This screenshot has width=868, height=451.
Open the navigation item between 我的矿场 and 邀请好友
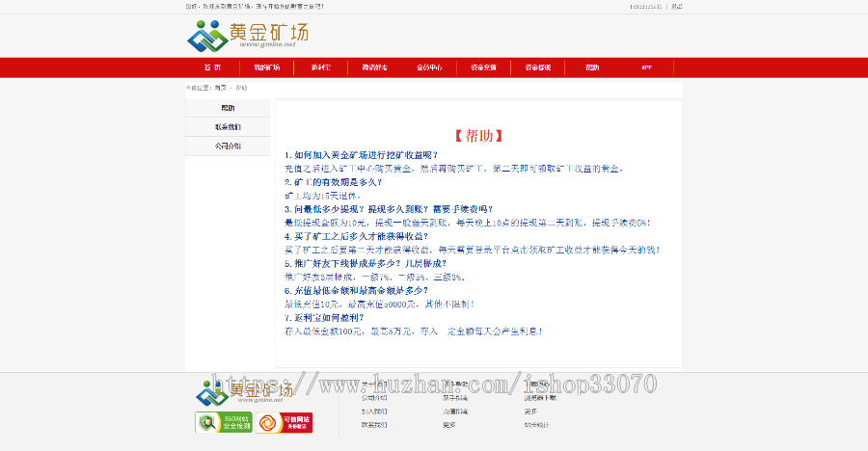click(x=320, y=67)
